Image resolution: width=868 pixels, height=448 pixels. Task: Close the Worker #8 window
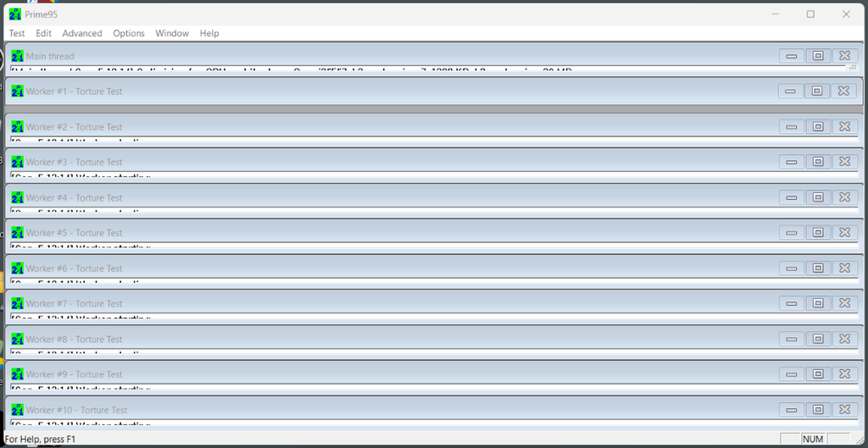coord(845,339)
